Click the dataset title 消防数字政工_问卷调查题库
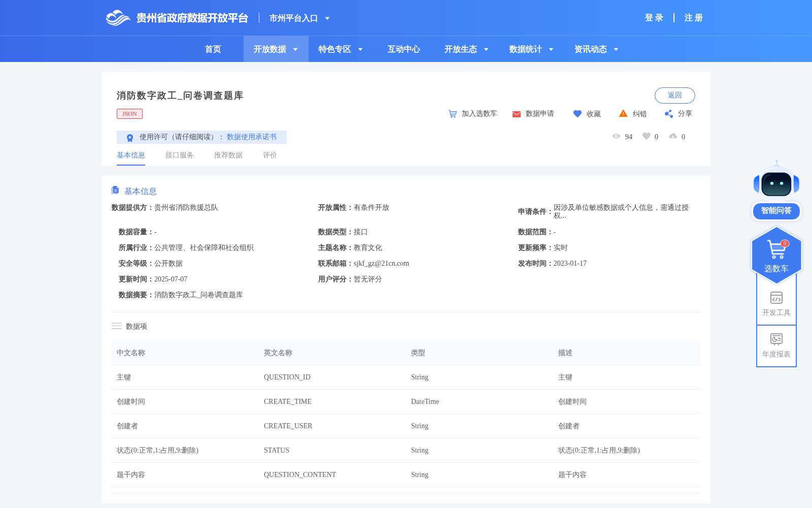 point(180,96)
